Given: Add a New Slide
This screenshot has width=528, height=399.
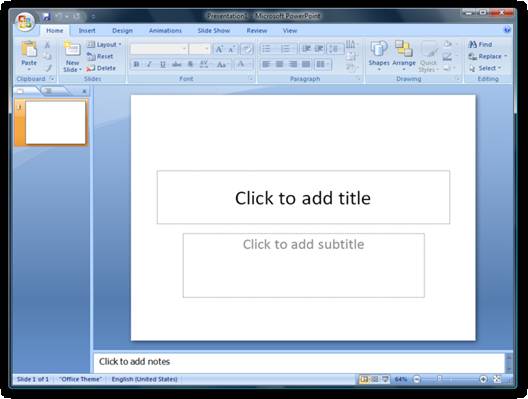Looking at the screenshot, I should pyautogui.click(x=72, y=56).
